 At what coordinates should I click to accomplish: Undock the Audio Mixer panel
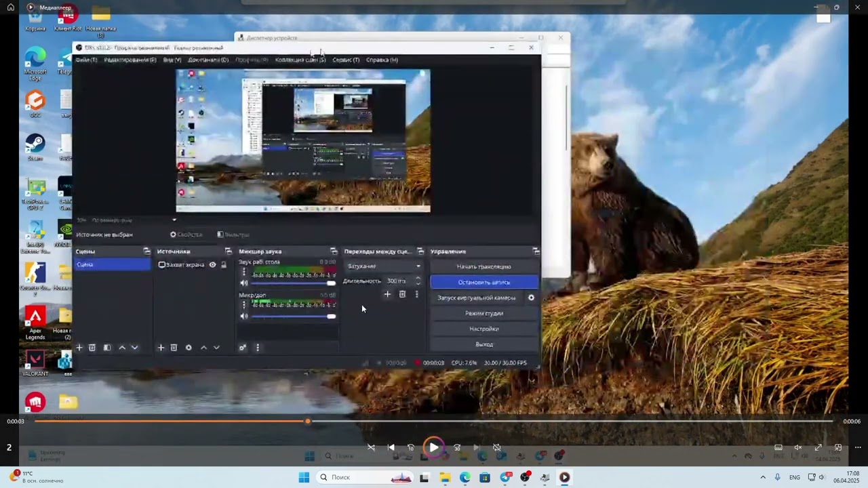(x=333, y=251)
